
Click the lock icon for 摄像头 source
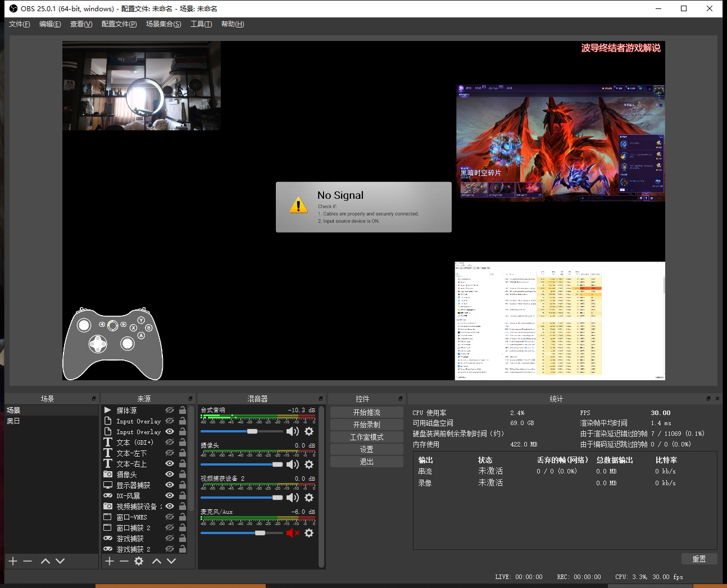[x=183, y=475]
